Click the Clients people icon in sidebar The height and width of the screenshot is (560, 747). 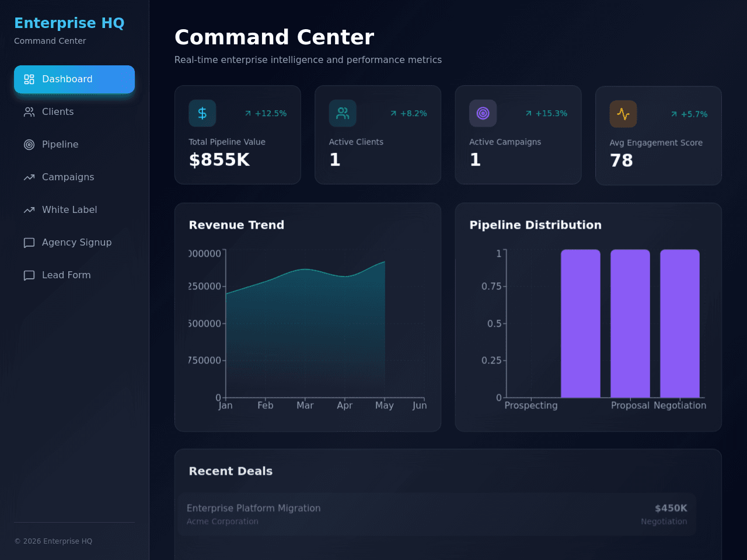(x=29, y=112)
